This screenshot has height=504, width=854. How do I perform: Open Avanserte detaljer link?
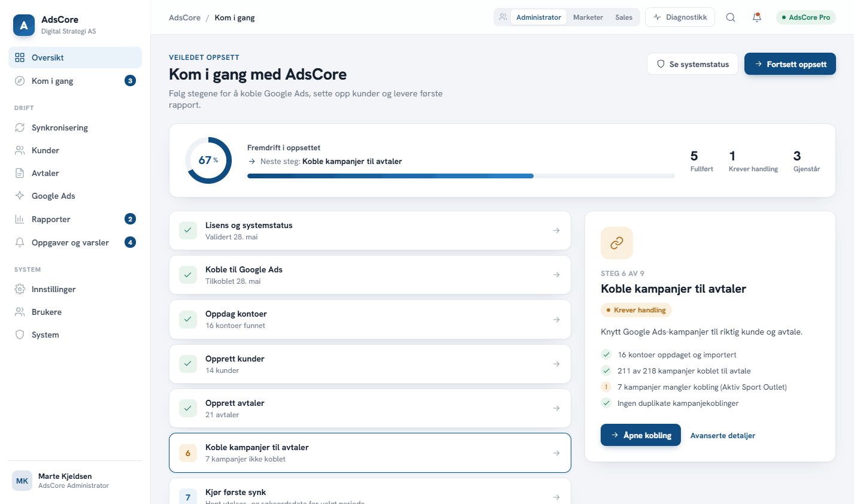tap(723, 436)
